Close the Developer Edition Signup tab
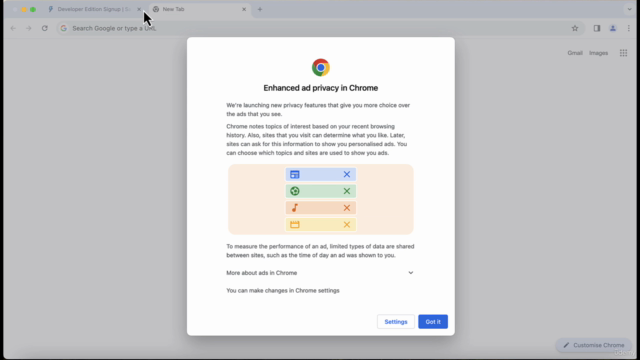The width and height of the screenshot is (640, 360). click(x=139, y=9)
